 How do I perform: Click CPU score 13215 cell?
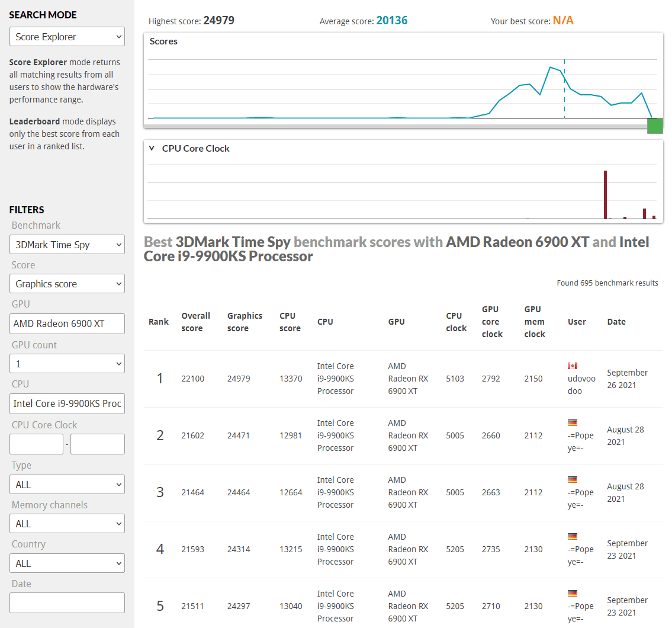(x=291, y=549)
